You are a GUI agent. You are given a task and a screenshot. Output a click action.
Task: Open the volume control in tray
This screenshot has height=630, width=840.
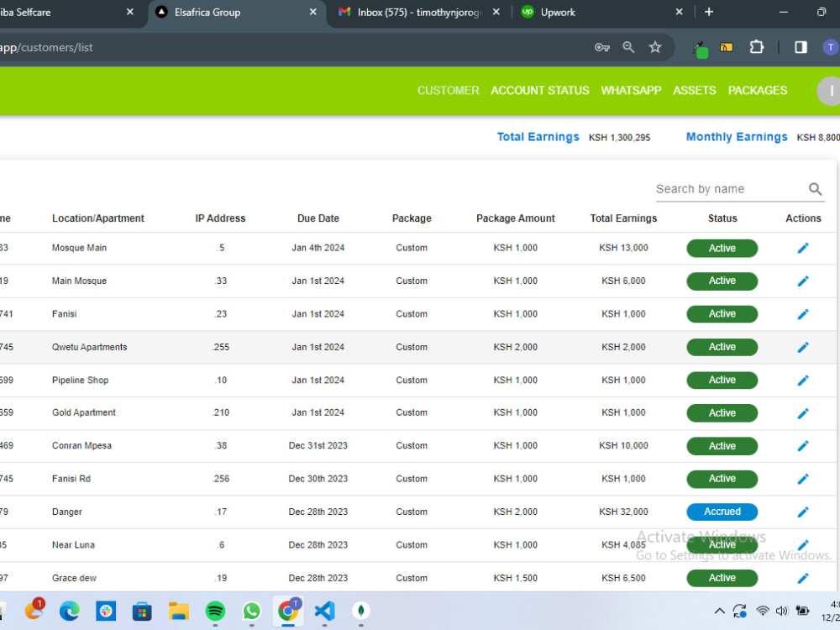pos(781,611)
